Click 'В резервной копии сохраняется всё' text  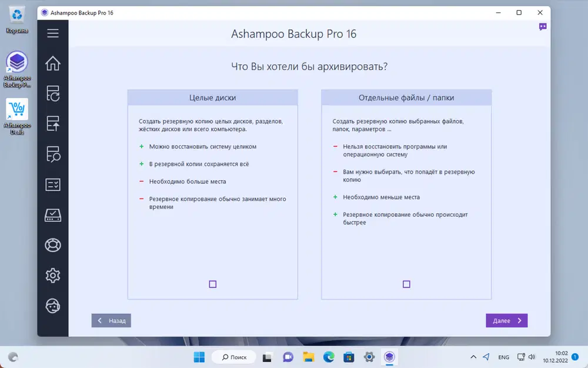click(x=199, y=164)
